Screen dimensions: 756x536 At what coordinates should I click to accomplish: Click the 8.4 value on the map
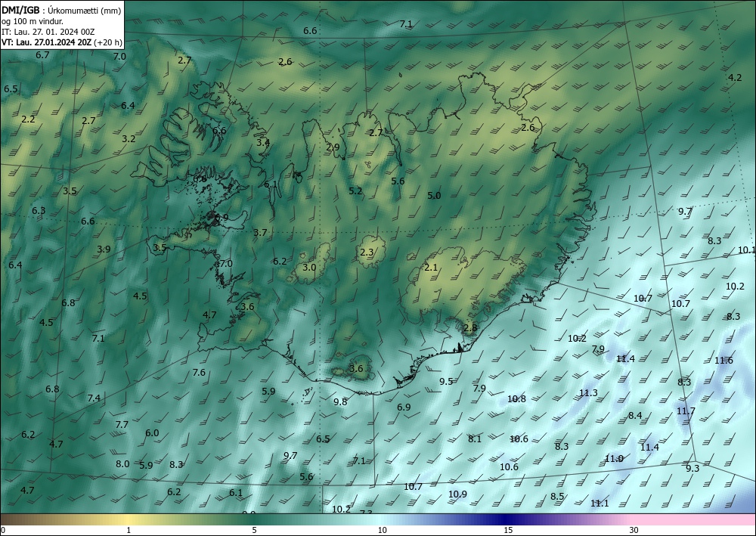point(635,416)
